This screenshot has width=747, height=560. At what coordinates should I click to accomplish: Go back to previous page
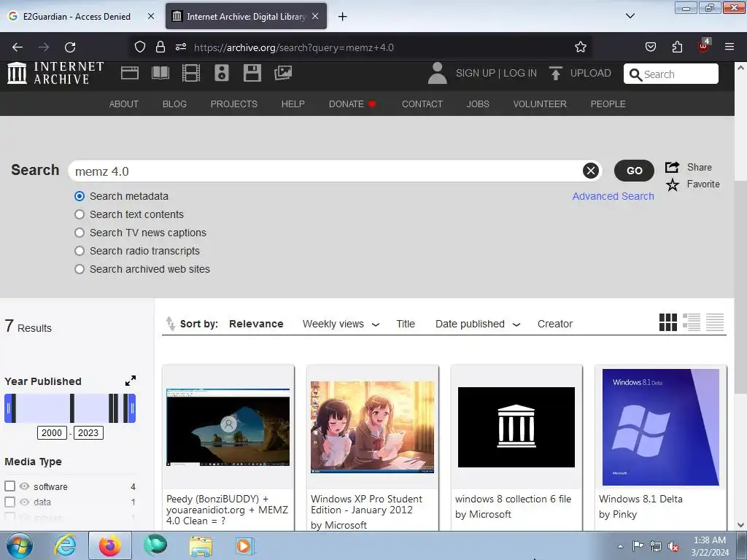(x=18, y=47)
